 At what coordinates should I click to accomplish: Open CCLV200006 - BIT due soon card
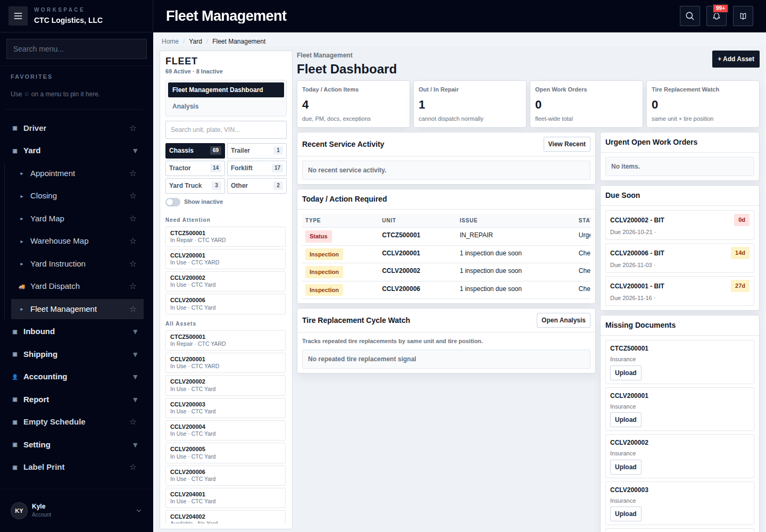coord(680,259)
